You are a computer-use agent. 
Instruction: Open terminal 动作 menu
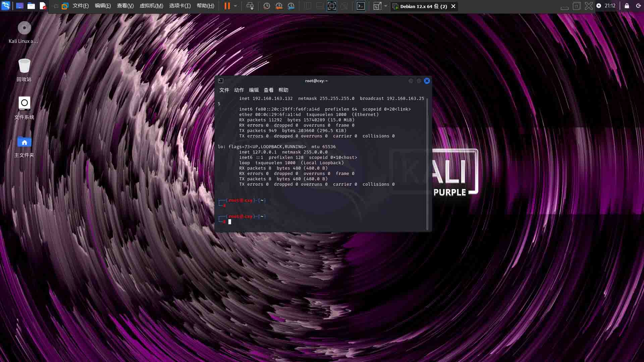(239, 90)
